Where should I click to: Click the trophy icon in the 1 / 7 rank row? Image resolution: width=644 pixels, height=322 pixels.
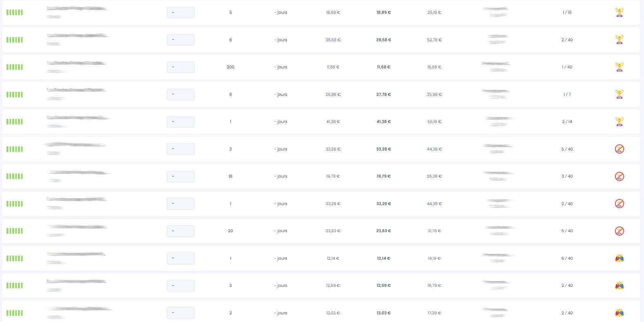pyautogui.click(x=620, y=94)
